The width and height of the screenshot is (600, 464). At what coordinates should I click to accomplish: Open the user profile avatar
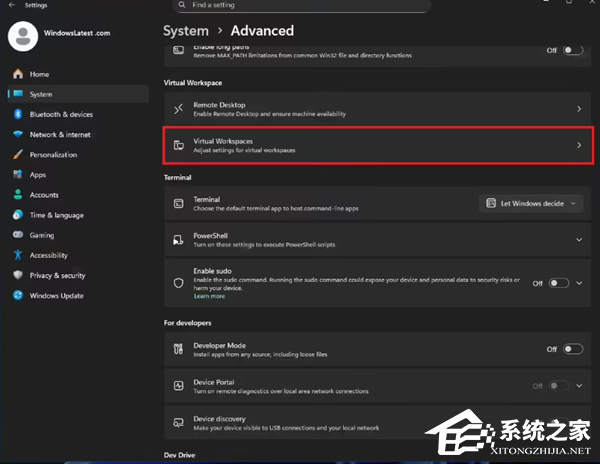[x=23, y=36]
